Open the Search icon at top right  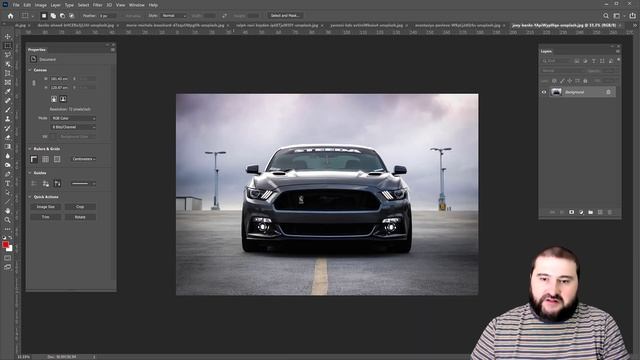(606, 16)
